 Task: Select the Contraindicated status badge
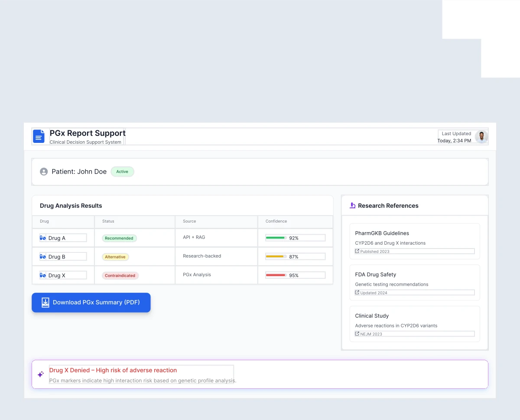[120, 275]
